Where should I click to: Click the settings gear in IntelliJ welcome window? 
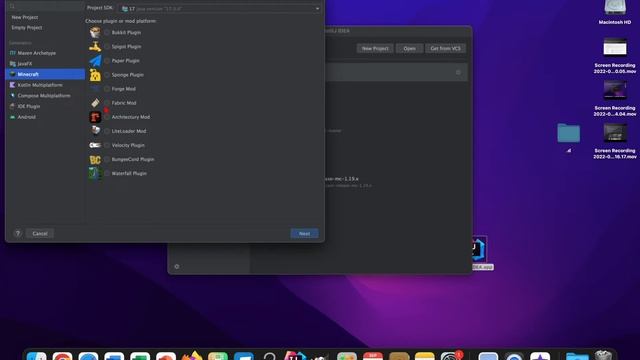(x=177, y=267)
